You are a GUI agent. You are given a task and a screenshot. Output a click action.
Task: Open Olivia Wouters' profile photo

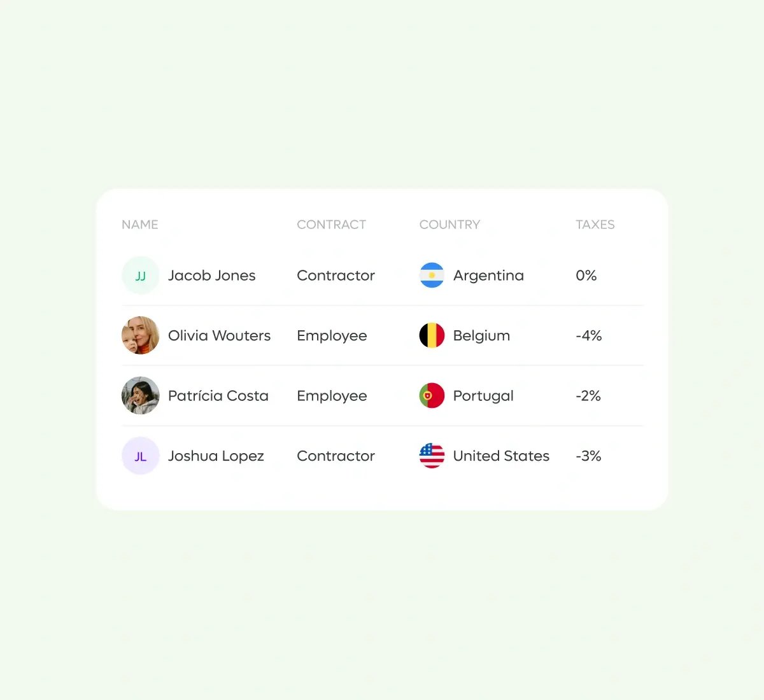[140, 335]
